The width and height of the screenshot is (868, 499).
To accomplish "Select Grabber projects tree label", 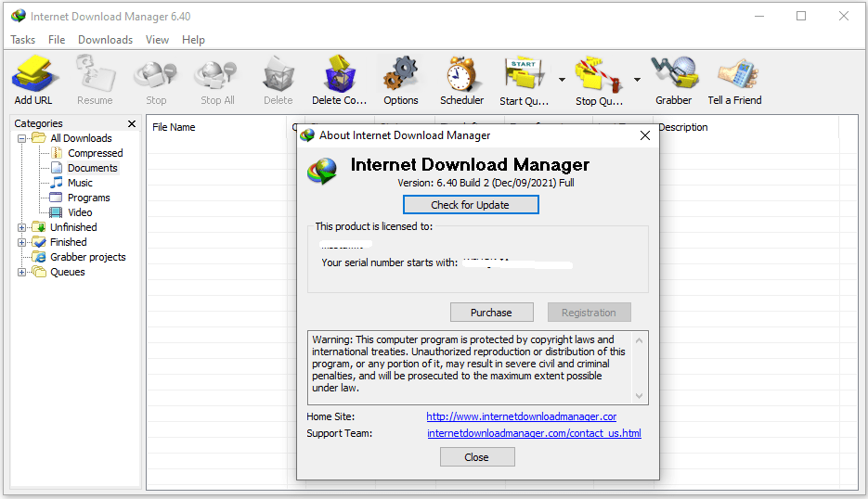I will pos(88,257).
